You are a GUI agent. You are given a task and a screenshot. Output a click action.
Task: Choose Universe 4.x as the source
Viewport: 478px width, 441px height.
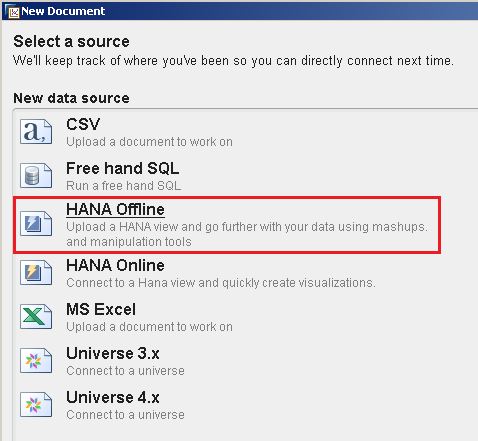[x=113, y=397]
